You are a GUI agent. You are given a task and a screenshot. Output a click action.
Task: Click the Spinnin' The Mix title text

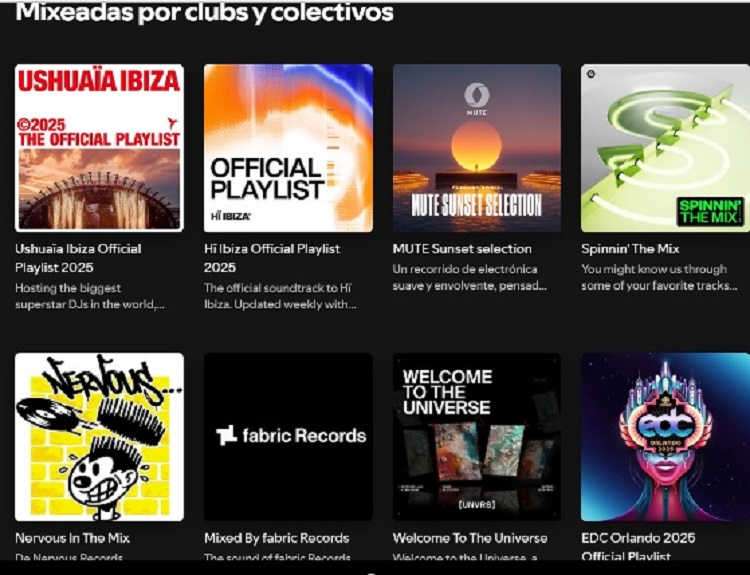630,249
